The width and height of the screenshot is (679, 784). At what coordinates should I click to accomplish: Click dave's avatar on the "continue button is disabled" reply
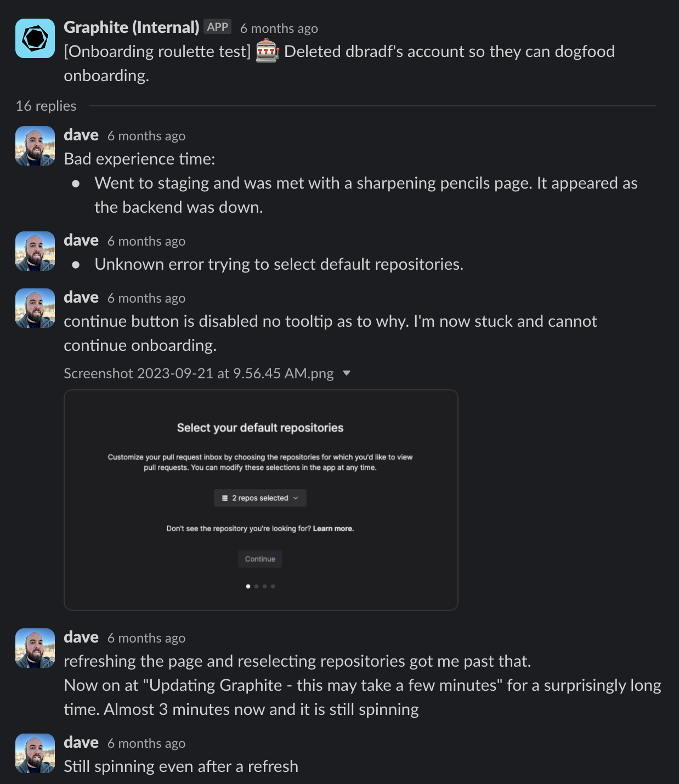tap(35, 308)
